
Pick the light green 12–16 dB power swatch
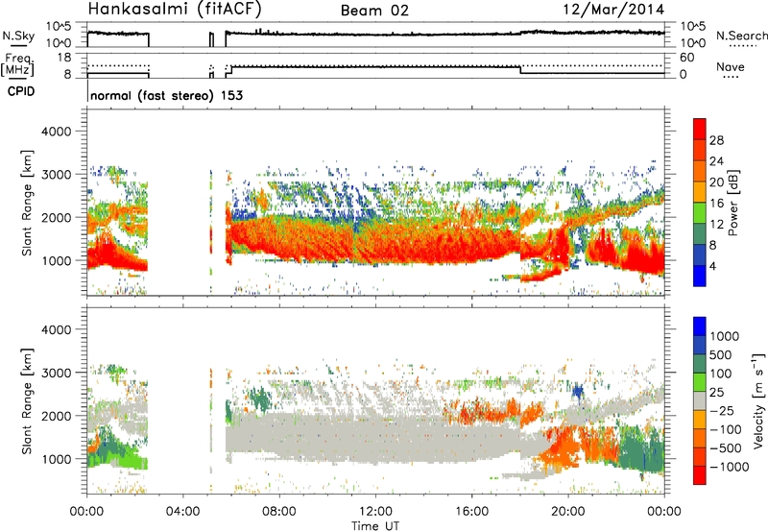point(700,213)
